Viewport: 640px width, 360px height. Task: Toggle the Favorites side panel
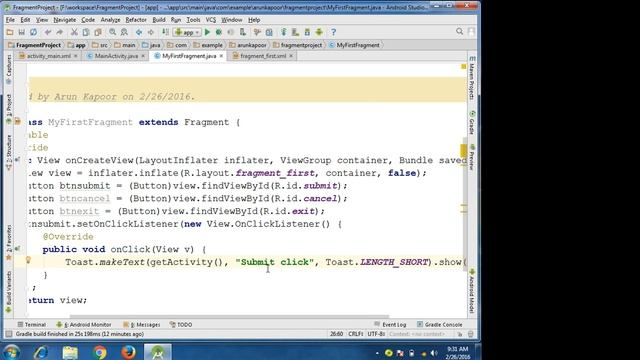[x=9, y=242]
